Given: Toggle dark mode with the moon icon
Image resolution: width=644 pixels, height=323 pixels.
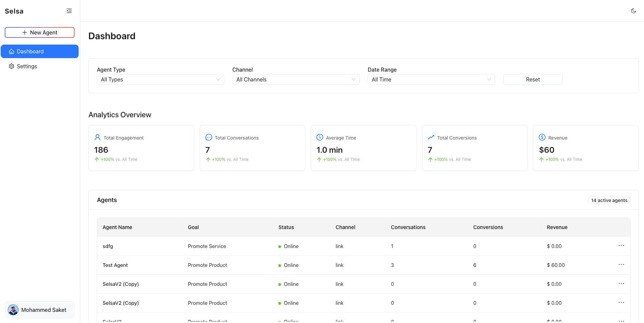Looking at the screenshot, I should pyautogui.click(x=634, y=10).
